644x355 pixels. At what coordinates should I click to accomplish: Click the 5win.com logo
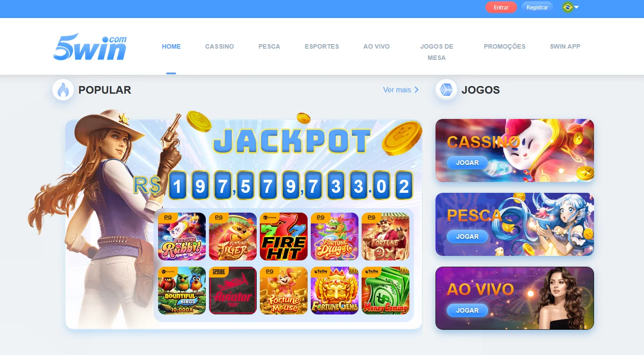point(90,47)
